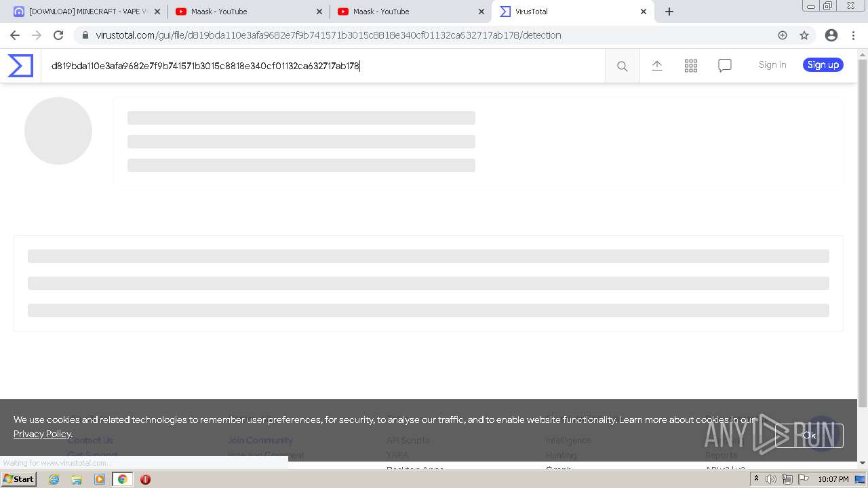
Task: Click the red Opera taskbar icon
Action: coord(145,479)
